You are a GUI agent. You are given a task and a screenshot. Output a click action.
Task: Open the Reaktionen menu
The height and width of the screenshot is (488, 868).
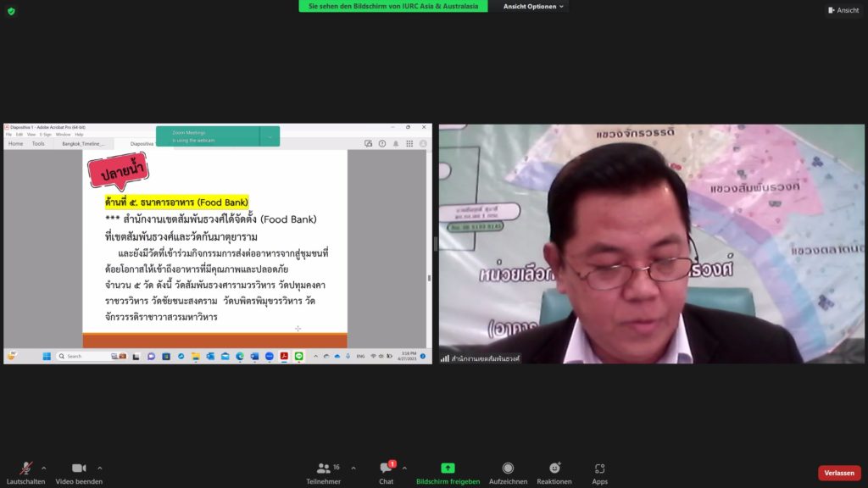click(554, 469)
